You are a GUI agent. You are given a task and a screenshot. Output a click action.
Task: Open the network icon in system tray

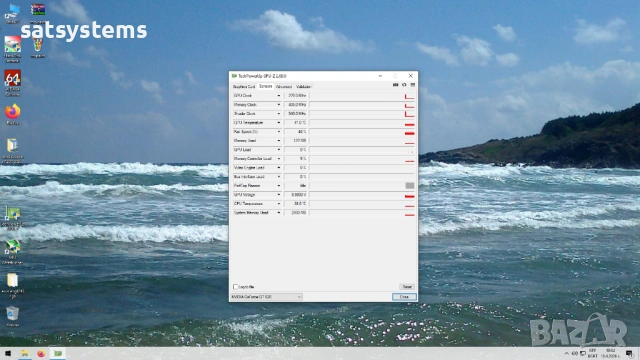point(583,353)
